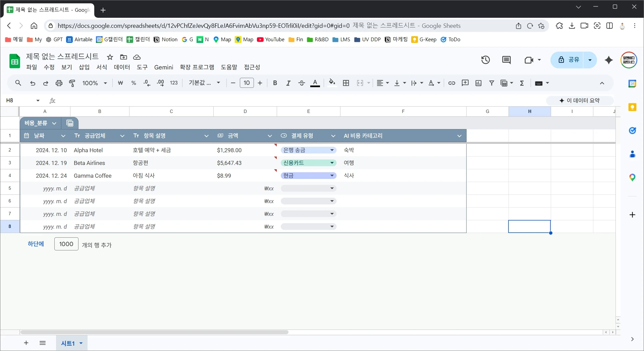Toggle strikethrough formatting
This screenshot has width=644, height=351.
point(302,83)
